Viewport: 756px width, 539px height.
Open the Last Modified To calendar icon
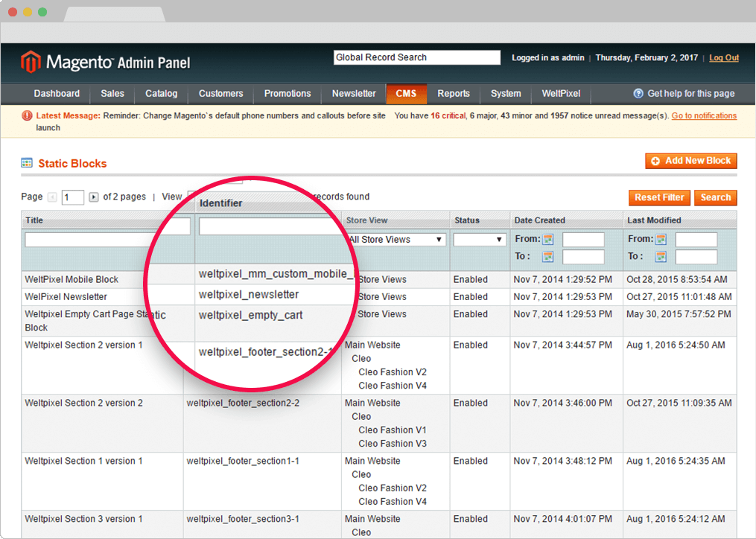click(x=661, y=256)
